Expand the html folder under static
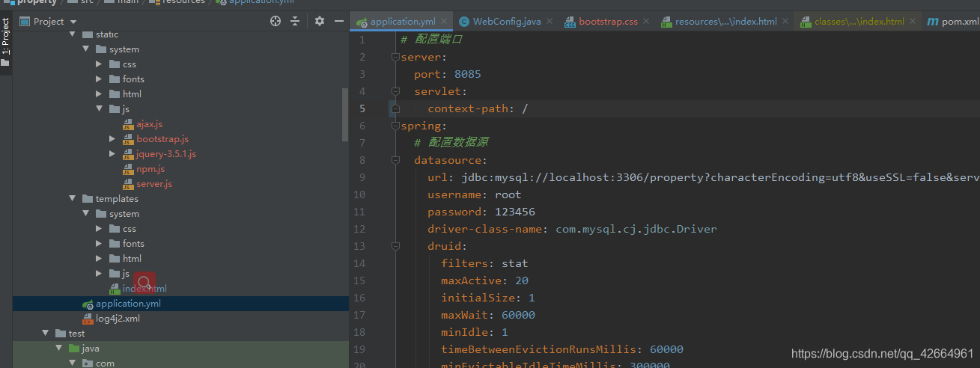This screenshot has height=368, width=980. point(100,94)
